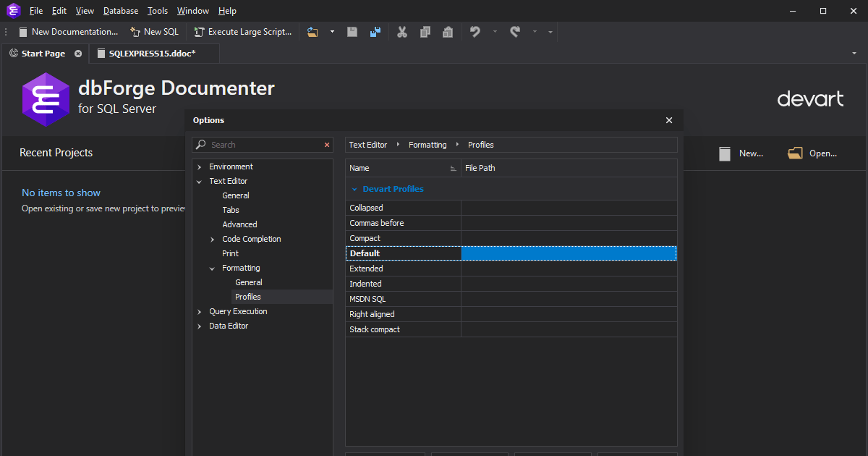Save all open documents
868x456 pixels.
point(375,32)
